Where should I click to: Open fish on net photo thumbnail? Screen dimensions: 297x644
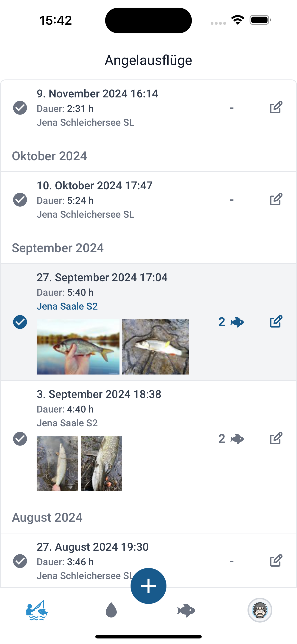(155, 347)
